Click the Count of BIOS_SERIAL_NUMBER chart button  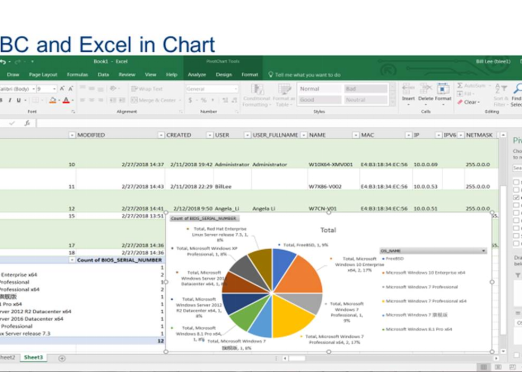(204, 218)
